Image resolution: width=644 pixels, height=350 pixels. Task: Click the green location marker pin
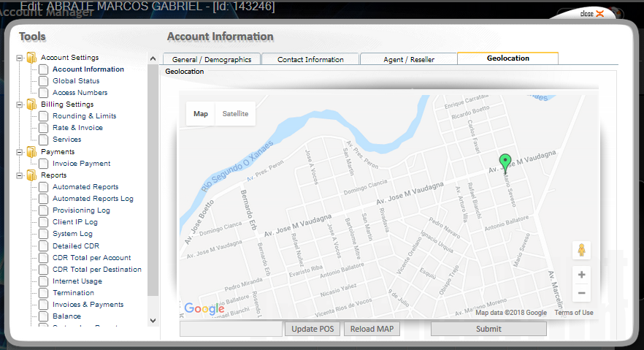point(505,162)
